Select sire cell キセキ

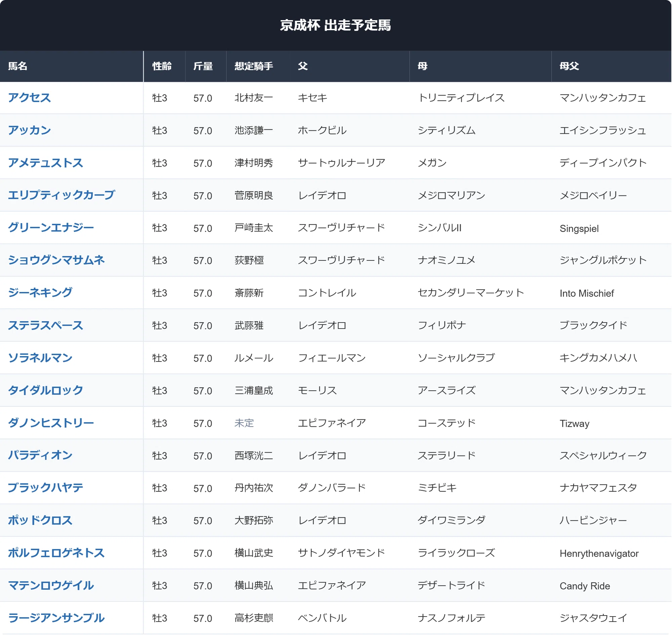click(x=313, y=98)
